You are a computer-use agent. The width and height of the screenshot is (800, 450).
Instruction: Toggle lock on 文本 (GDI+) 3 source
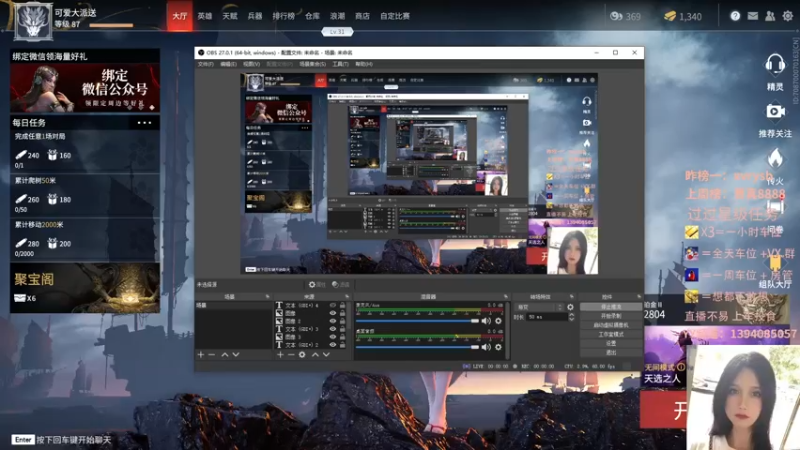tap(343, 329)
